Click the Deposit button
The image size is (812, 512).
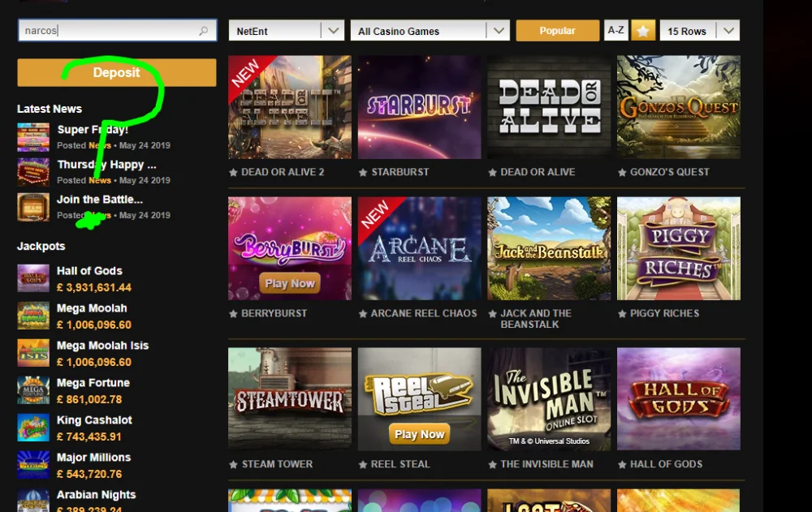coord(116,72)
